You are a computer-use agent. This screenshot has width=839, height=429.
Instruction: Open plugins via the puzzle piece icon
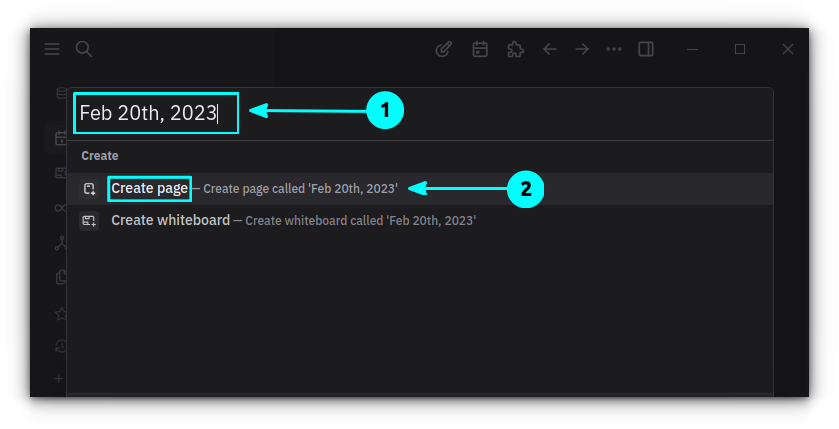[515, 49]
